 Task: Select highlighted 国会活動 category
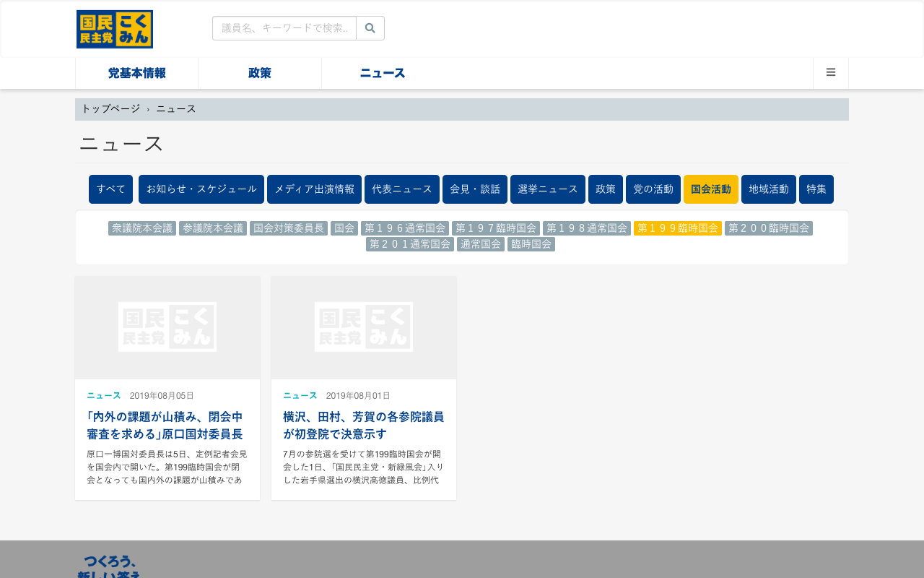coord(711,189)
